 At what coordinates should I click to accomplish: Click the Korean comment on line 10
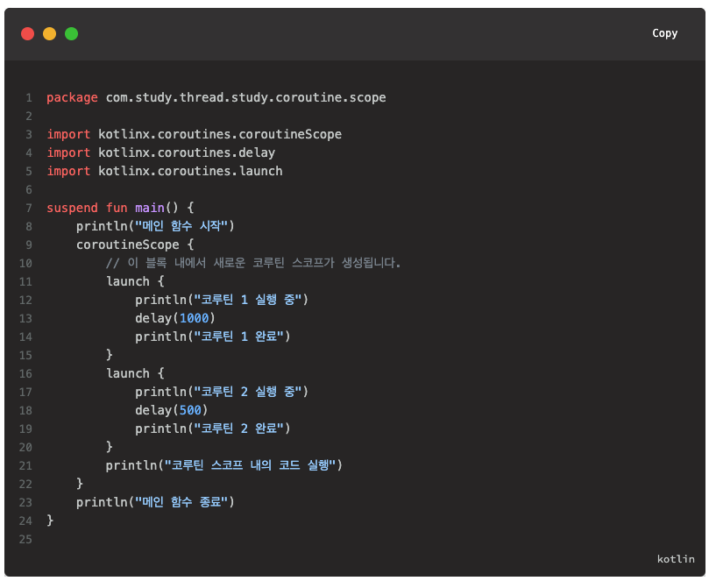click(253, 263)
